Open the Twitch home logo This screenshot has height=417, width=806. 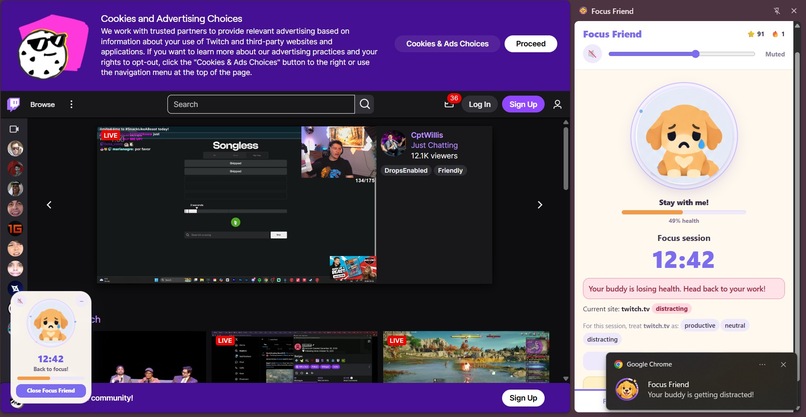(13, 104)
